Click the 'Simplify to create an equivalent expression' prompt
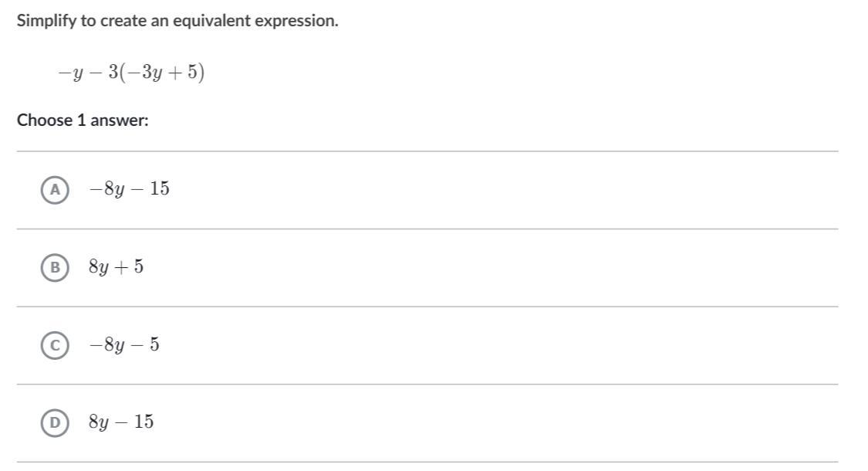The width and height of the screenshot is (868, 471). [x=177, y=21]
